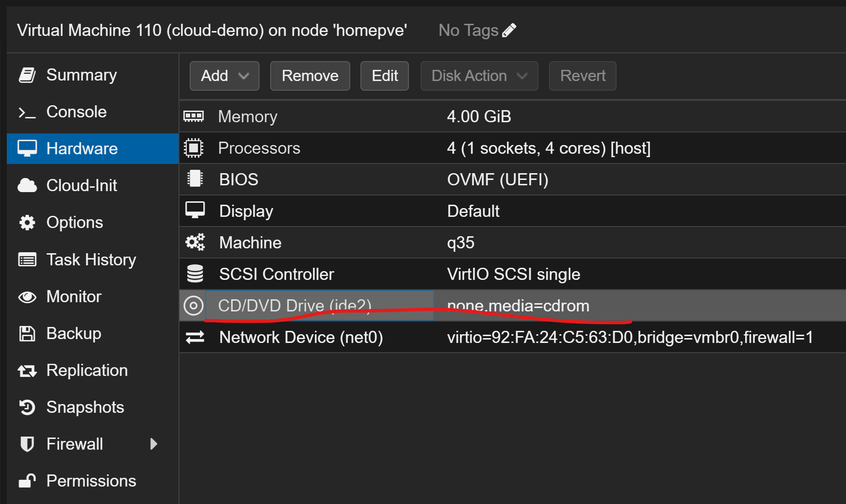
Task: Click the Processors CPU chip icon
Action: click(194, 148)
